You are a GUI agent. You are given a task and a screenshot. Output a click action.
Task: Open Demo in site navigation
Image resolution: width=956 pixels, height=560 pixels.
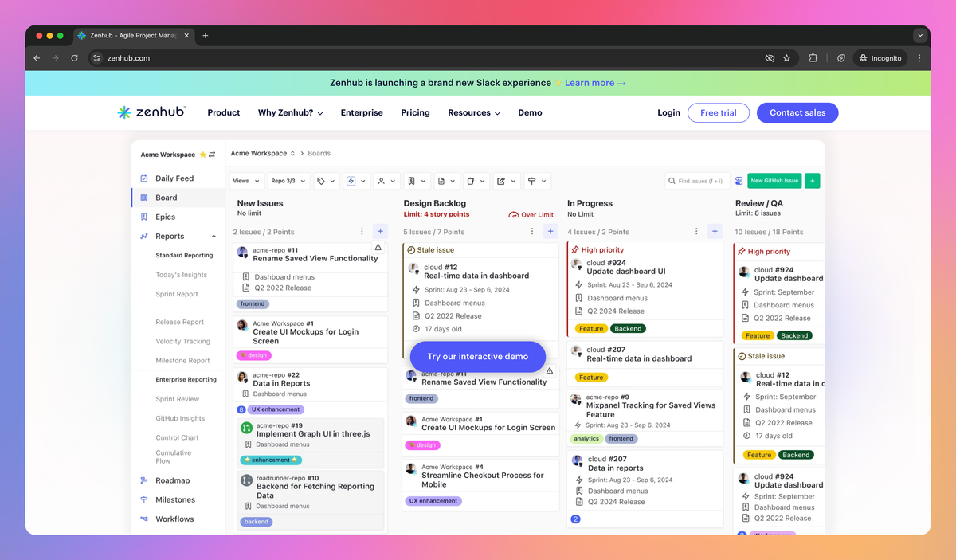530,113
